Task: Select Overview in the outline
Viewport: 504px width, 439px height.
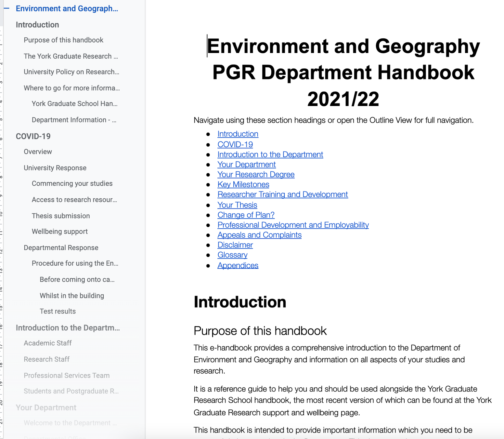Action: (x=38, y=152)
